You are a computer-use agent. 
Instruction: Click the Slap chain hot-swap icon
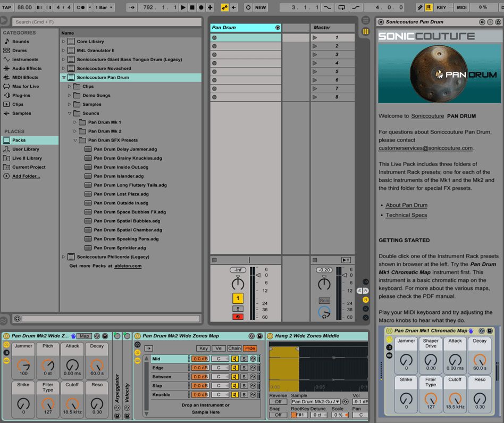pos(253,386)
